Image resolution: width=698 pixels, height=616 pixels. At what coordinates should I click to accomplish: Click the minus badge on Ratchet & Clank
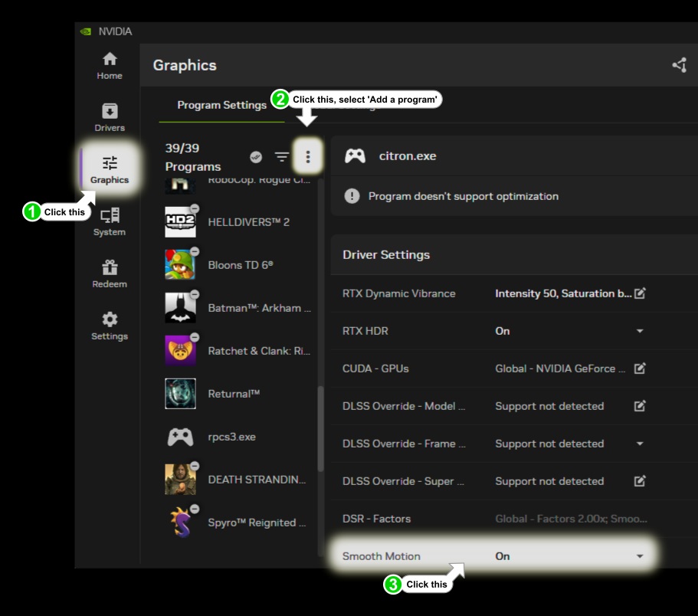click(x=195, y=337)
